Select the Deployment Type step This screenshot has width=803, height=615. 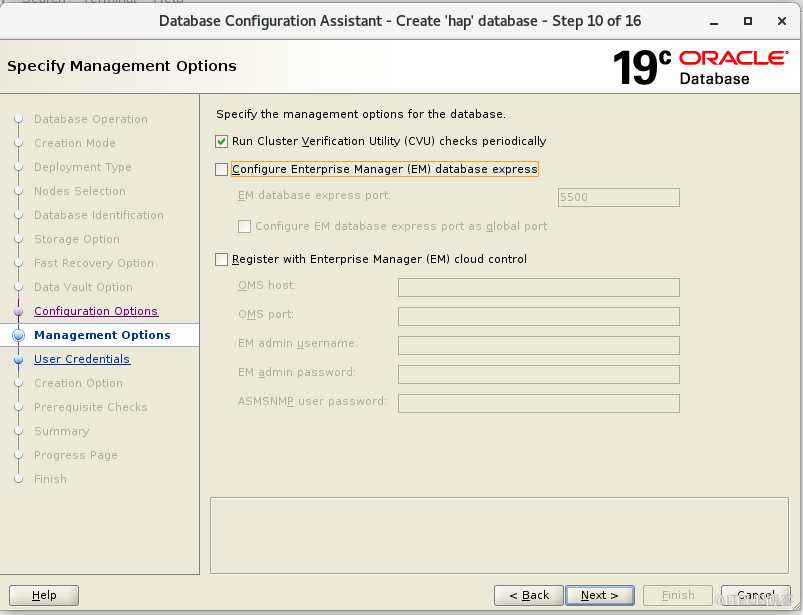83,167
